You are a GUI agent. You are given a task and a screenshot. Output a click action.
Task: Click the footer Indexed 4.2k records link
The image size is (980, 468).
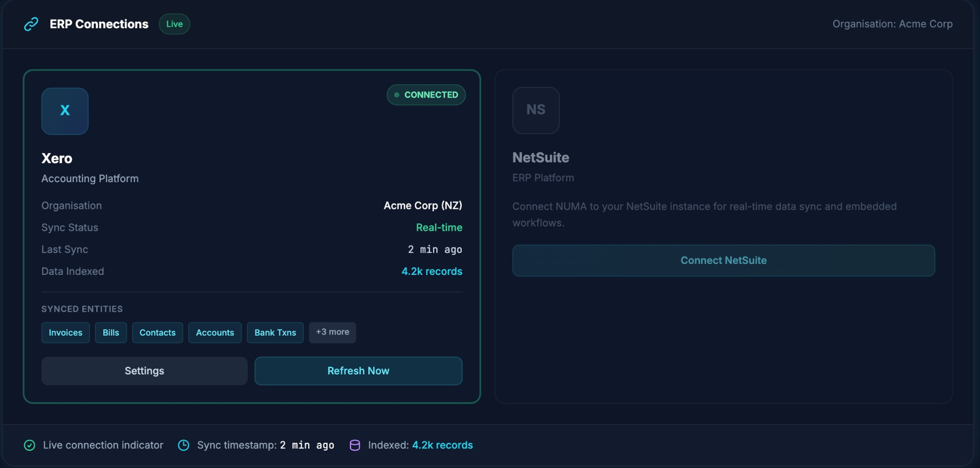pyautogui.click(x=442, y=445)
